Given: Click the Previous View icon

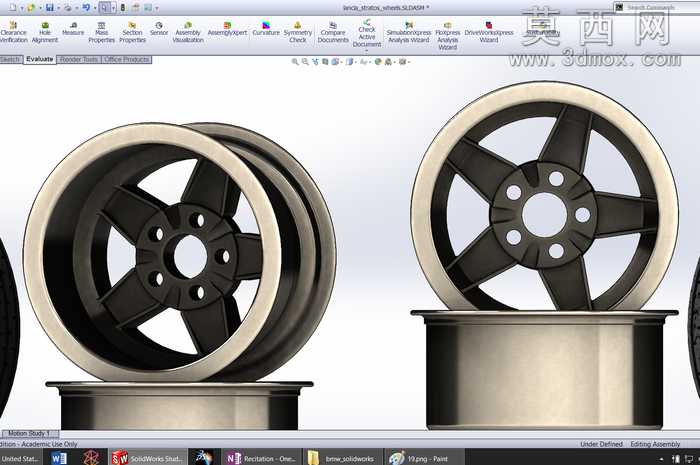Looking at the screenshot, I should point(316,62).
